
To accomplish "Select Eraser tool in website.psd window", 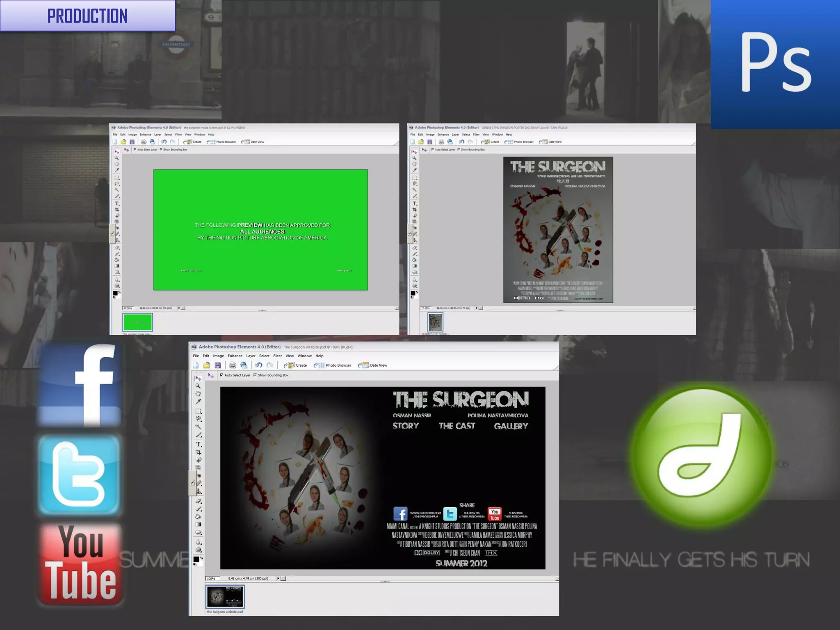I will click(x=199, y=501).
